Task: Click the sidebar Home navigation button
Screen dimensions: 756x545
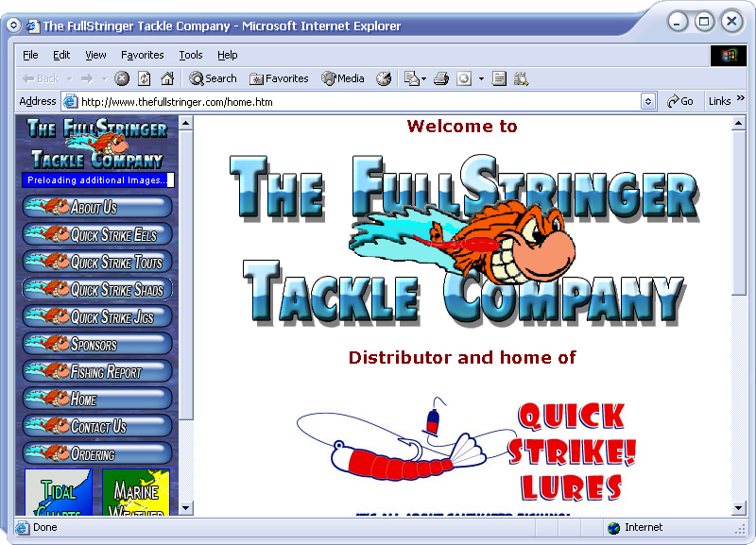Action: coord(97,399)
